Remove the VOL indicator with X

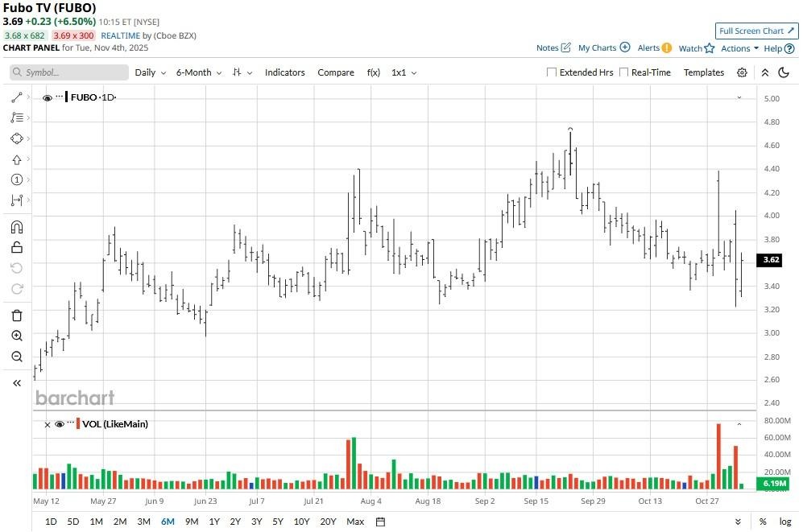pos(47,425)
